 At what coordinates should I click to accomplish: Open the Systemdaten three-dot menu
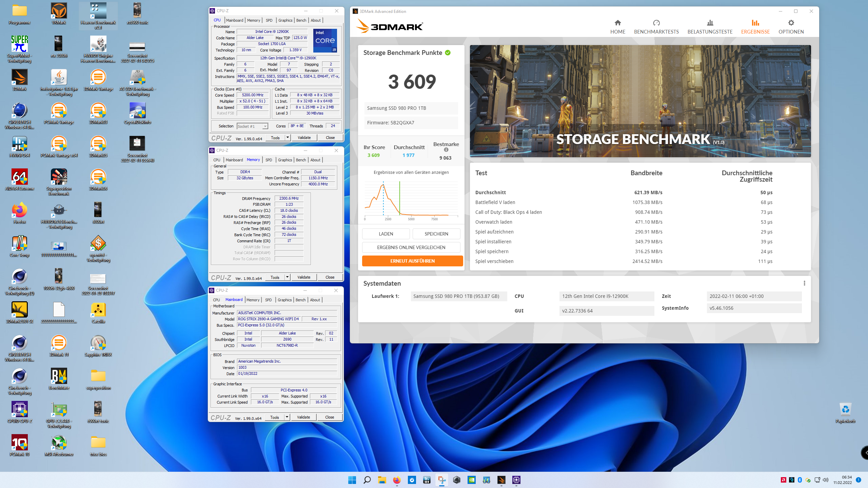tap(804, 283)
